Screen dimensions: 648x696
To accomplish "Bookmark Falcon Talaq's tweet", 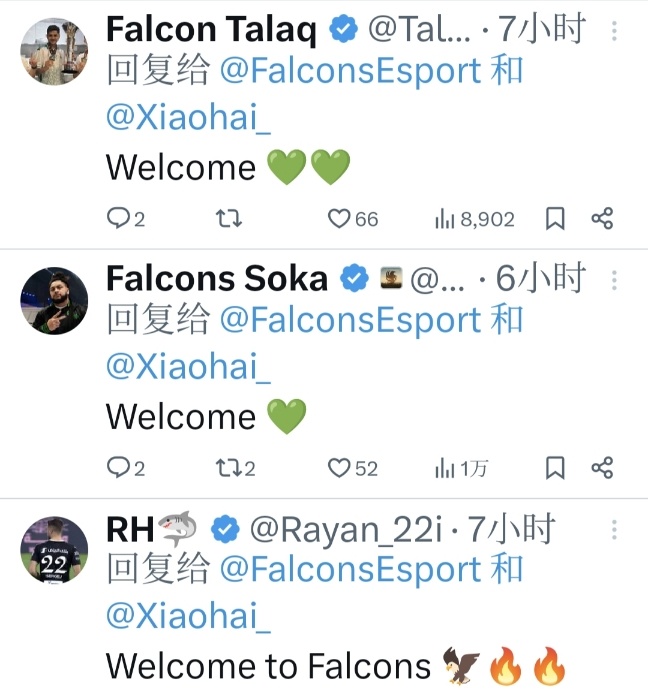I will pos(555,219).
